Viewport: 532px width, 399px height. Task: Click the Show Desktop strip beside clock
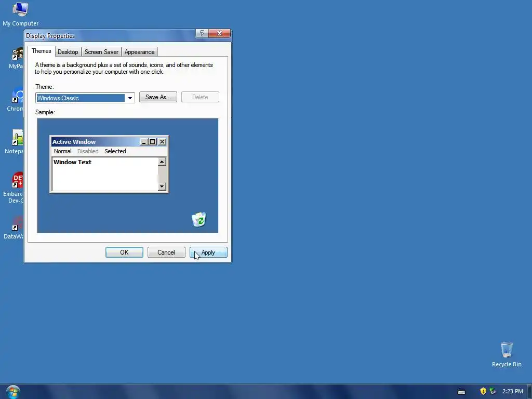point(529,392)
